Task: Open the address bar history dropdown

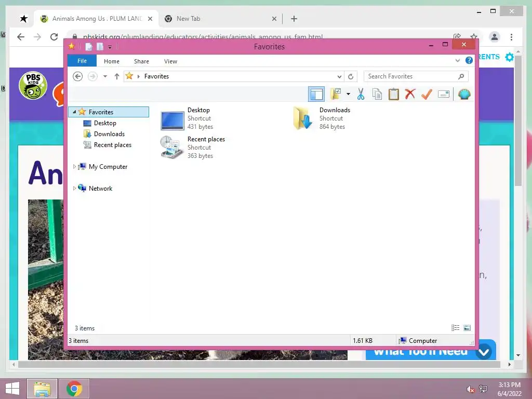Action: 339,76
